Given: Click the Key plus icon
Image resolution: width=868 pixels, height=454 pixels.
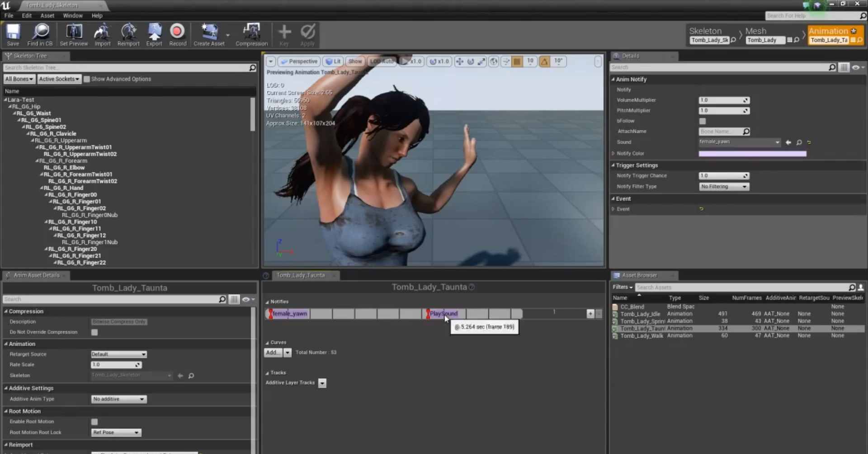Looking at the screenshot, I should point(284,35).
